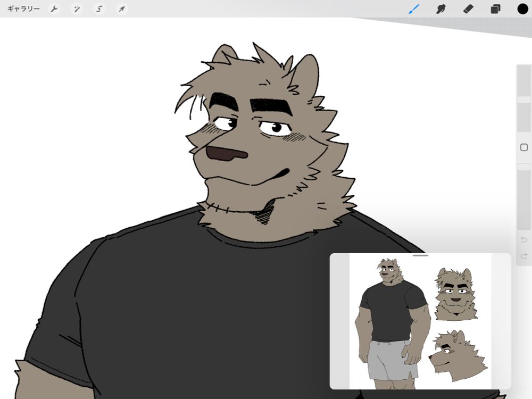The image size is (532, 399).
Task: Open the black color picker circle
Action: (523, 9)
